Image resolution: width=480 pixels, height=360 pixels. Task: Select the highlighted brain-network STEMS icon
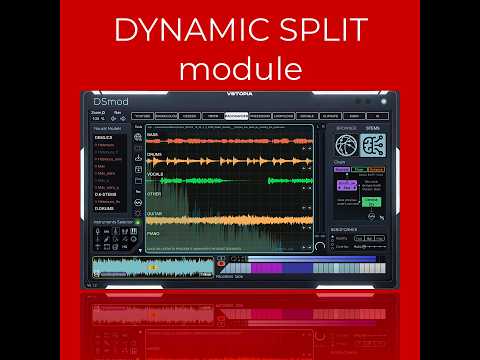click(373, 145)
